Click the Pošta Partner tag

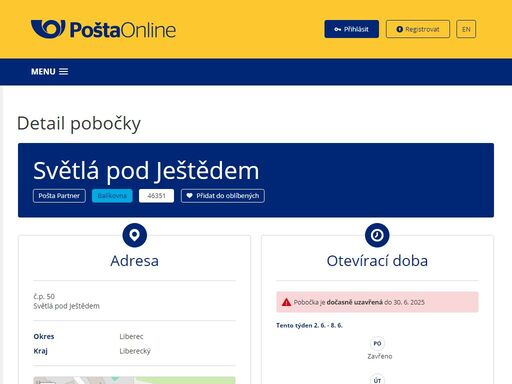coord(59,196)
